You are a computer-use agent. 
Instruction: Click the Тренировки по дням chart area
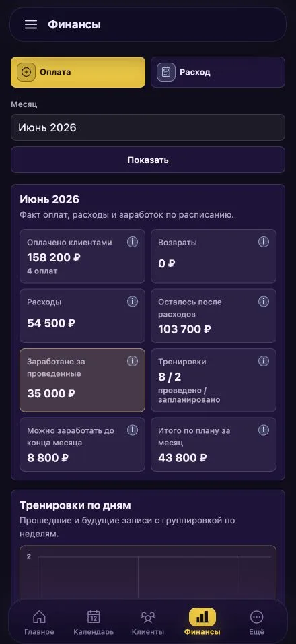point(147,575)
